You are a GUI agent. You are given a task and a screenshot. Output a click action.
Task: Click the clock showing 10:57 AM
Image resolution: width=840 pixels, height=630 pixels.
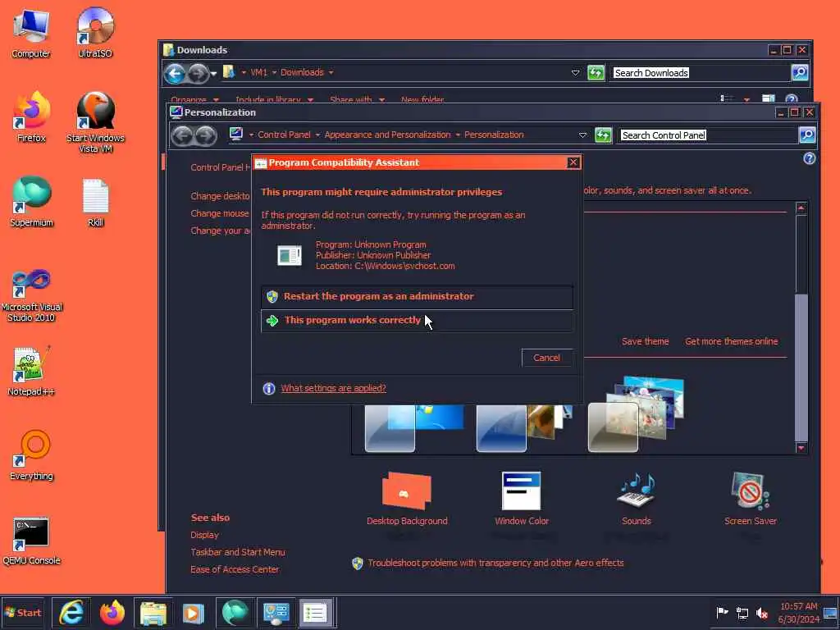pos(798,612)
